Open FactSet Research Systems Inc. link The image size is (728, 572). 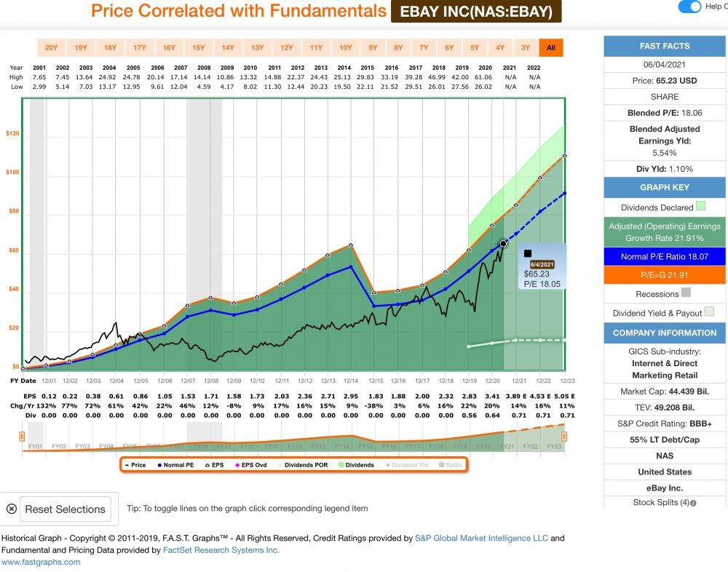[x=221, y=550]
